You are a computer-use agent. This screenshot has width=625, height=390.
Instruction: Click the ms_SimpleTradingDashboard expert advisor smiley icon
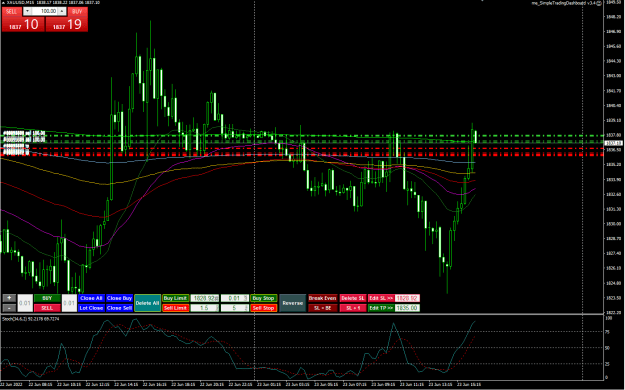[x=599, y=3]
